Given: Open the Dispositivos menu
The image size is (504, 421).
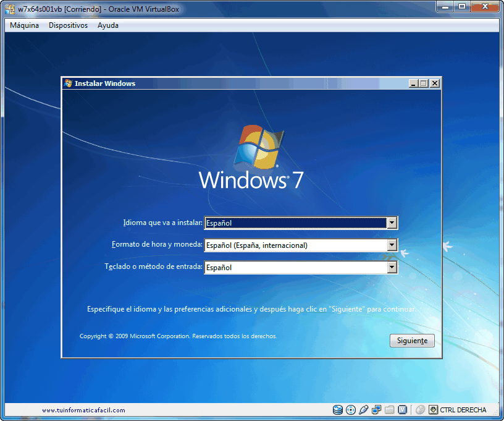Looking at the screenshot, I should point(68,25).
